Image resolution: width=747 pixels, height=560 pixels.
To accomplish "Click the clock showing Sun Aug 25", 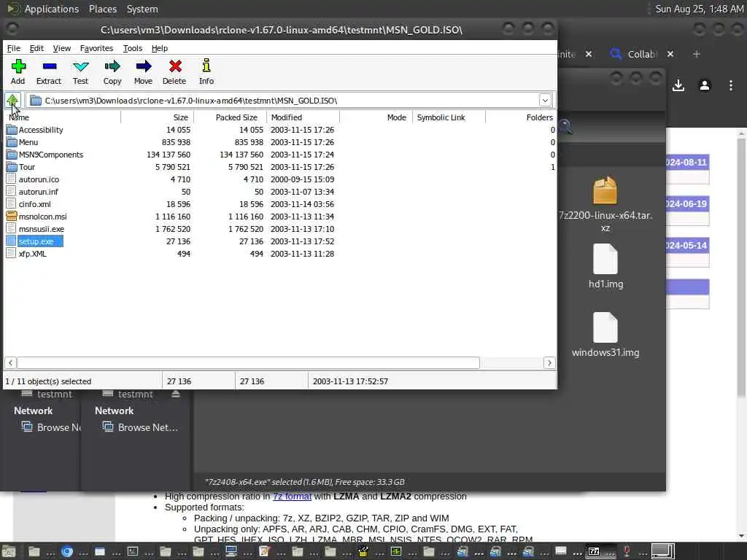I will (x=699, y=9).
